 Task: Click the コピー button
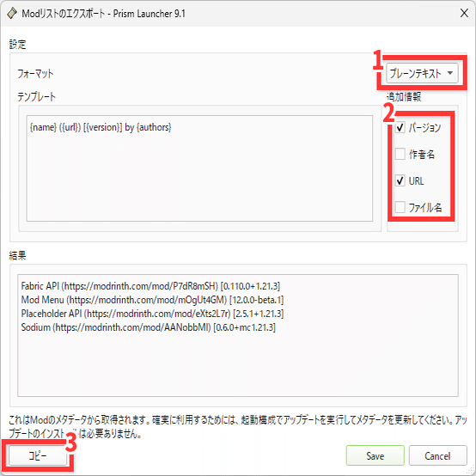pos(38,455)
